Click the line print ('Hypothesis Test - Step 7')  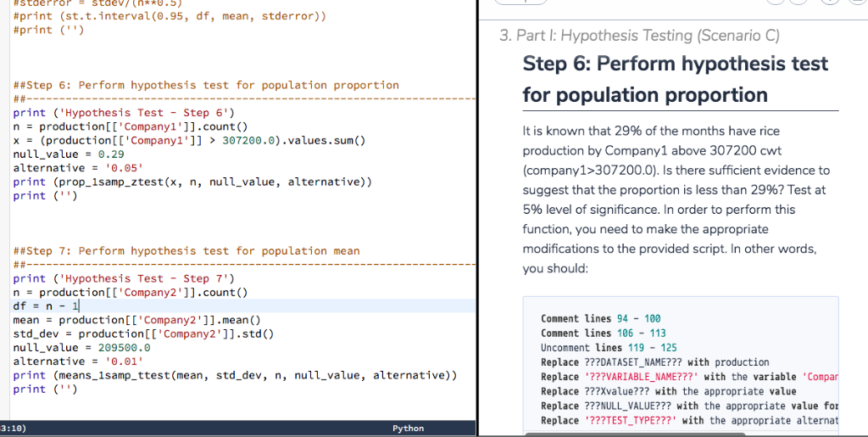pos(124,278)
